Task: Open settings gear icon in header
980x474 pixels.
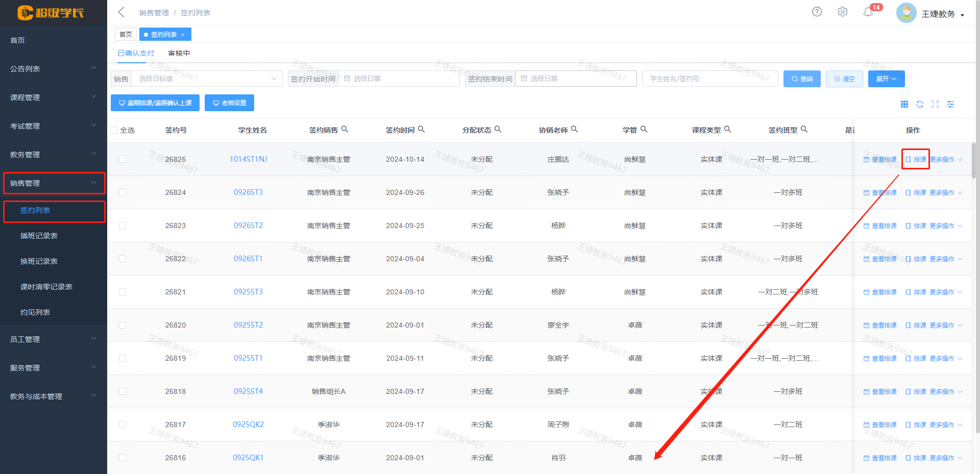Action: [842, 12]
